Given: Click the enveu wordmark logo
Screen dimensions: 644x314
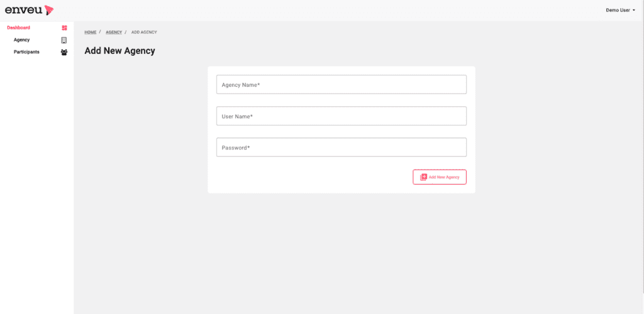Looking at the screenshot, I should (23, 10).
